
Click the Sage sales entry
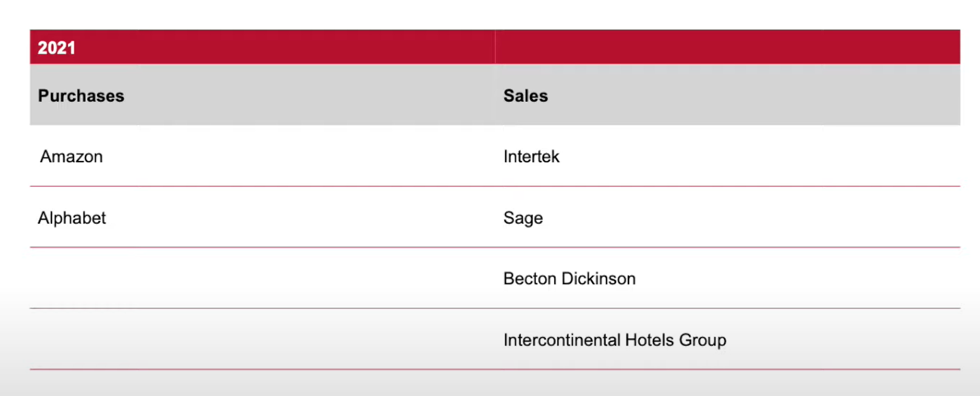pyautogui.click(x=523, y=218)
